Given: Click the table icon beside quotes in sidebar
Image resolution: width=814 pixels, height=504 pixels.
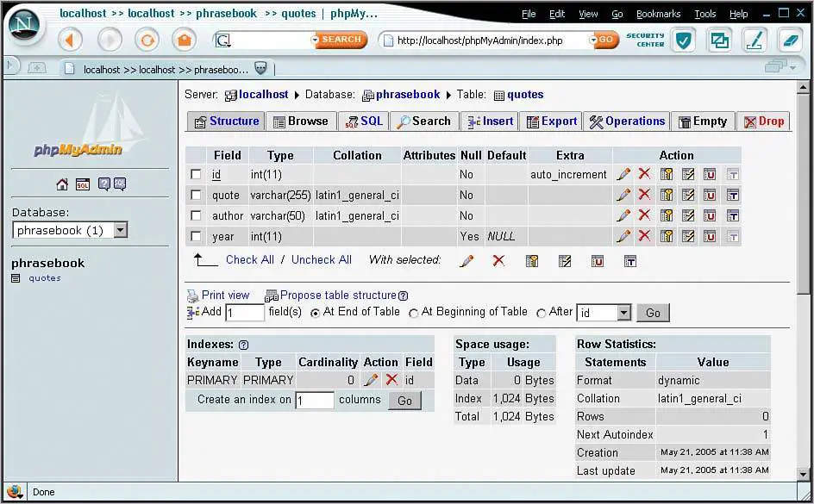Looking at the screenshot, I should click(x=16, y=278).
